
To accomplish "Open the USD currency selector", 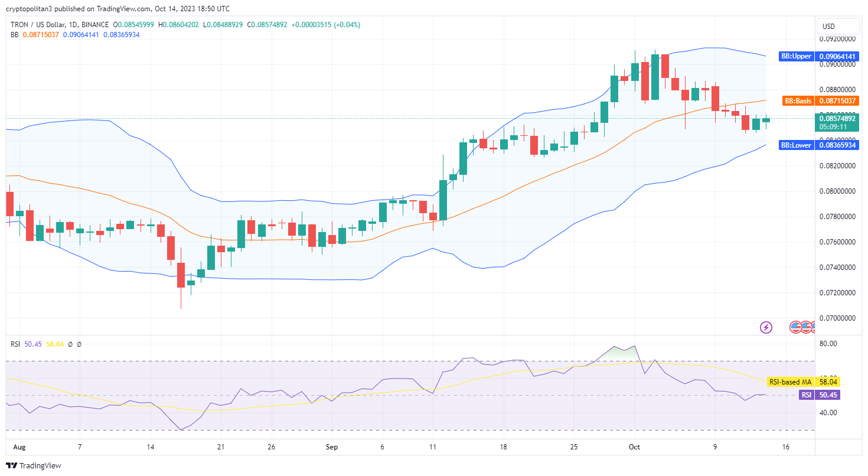I will click(x=837, y=27).
